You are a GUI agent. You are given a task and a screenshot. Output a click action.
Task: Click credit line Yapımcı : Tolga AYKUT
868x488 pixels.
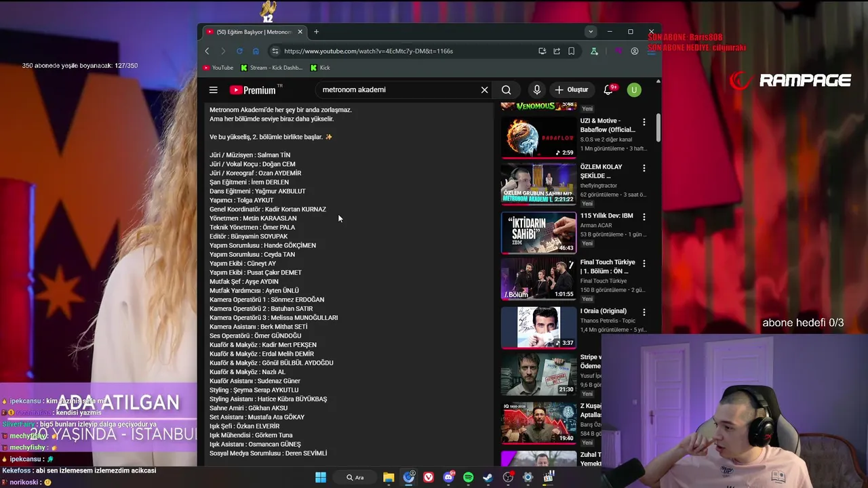[x=241, y=200]
